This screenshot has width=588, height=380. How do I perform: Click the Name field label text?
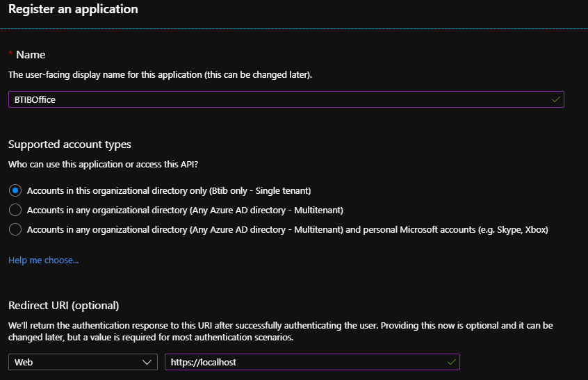click(x=31, y=54)
